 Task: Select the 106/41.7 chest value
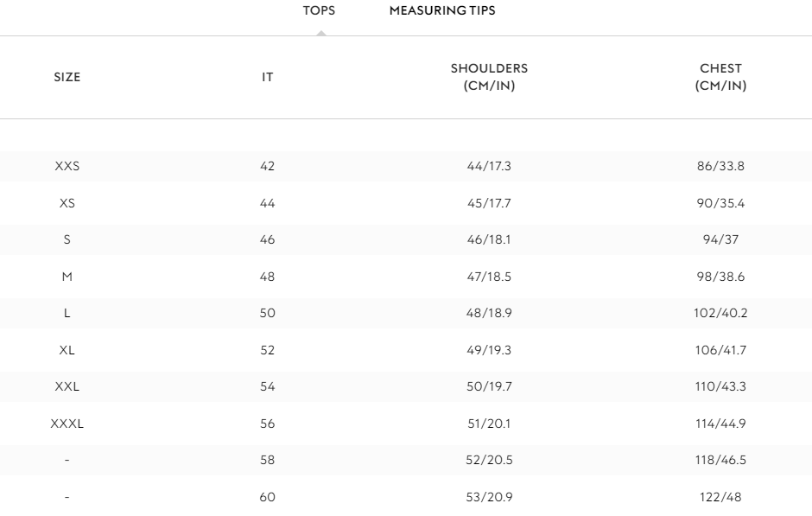pos(720,350)
